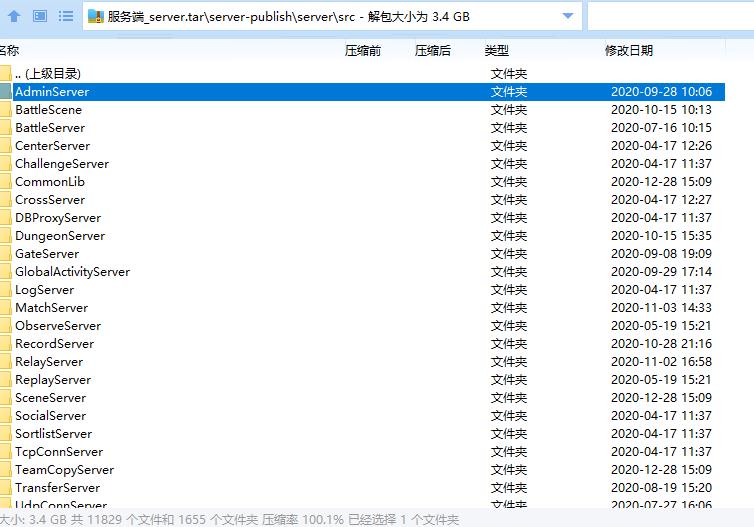Sort by the 类型 column header
This screenshot has height=527, width=754.
pyautogui.click(x=496, y=50)
